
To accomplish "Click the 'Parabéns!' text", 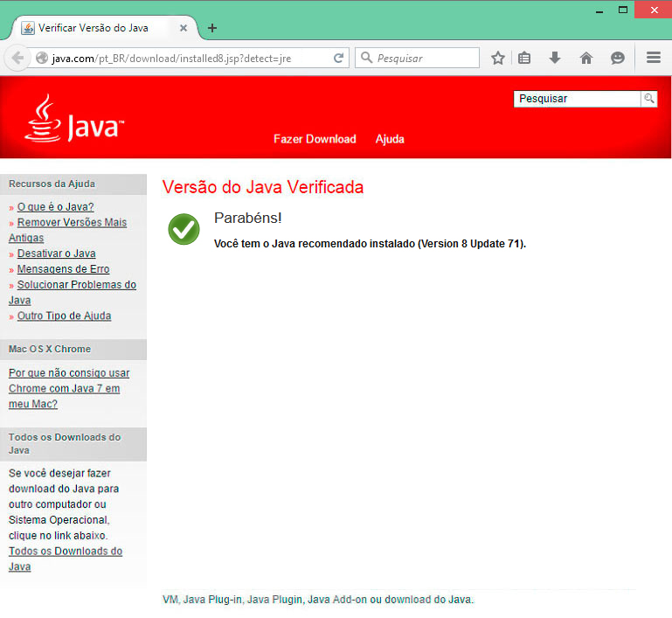I will [247, 219].
